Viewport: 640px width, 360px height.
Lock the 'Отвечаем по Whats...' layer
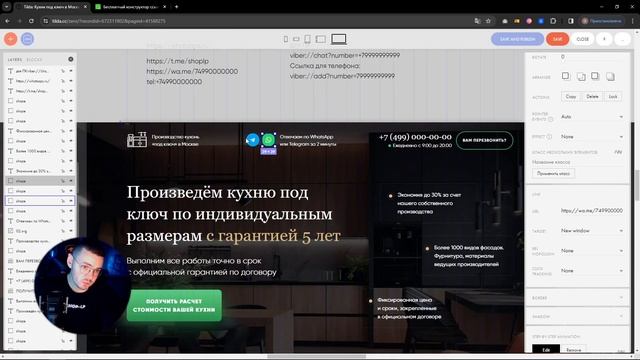tap(63, 221)
